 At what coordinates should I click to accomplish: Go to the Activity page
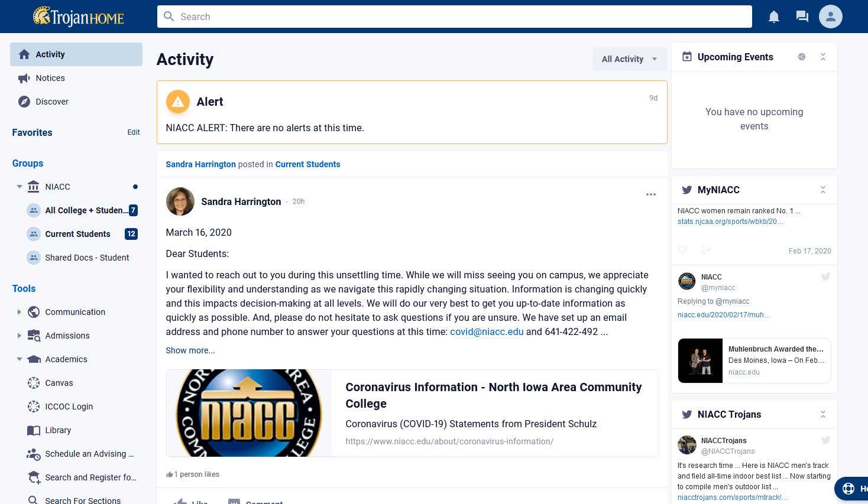tap(76, 54)
